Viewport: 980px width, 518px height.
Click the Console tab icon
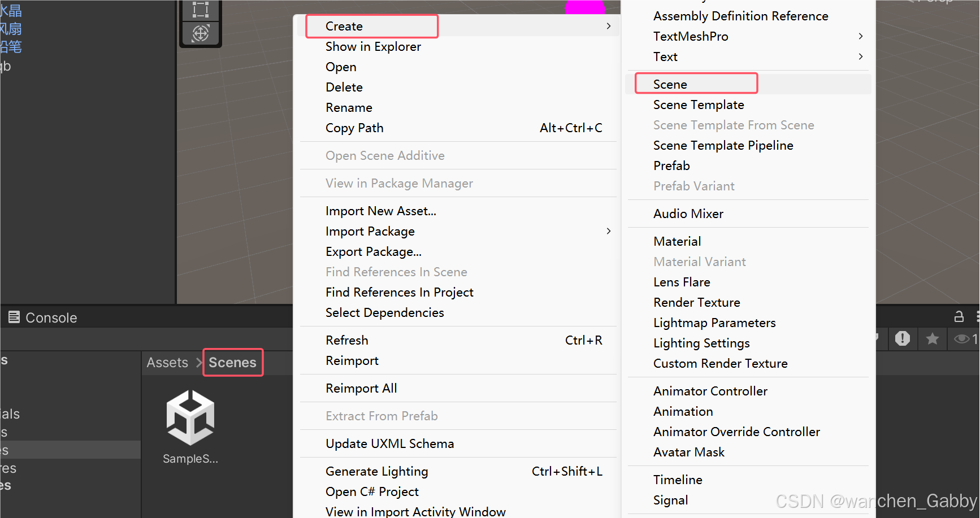tap(14, 317)
